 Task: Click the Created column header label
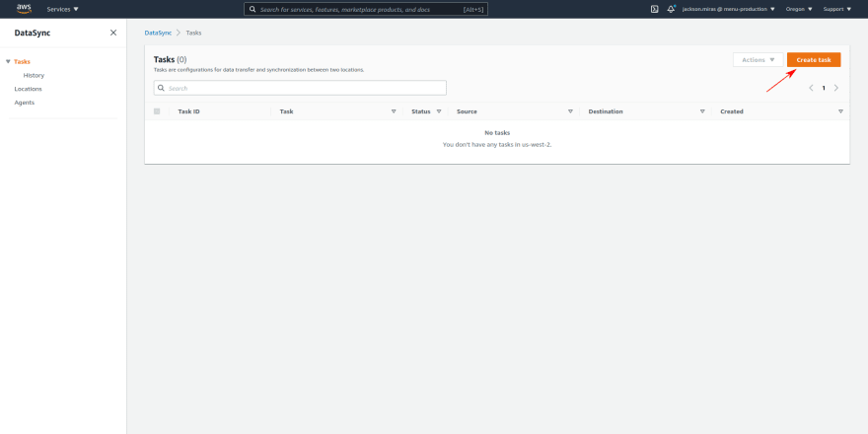pyautogui.click(x=732, y=111)
